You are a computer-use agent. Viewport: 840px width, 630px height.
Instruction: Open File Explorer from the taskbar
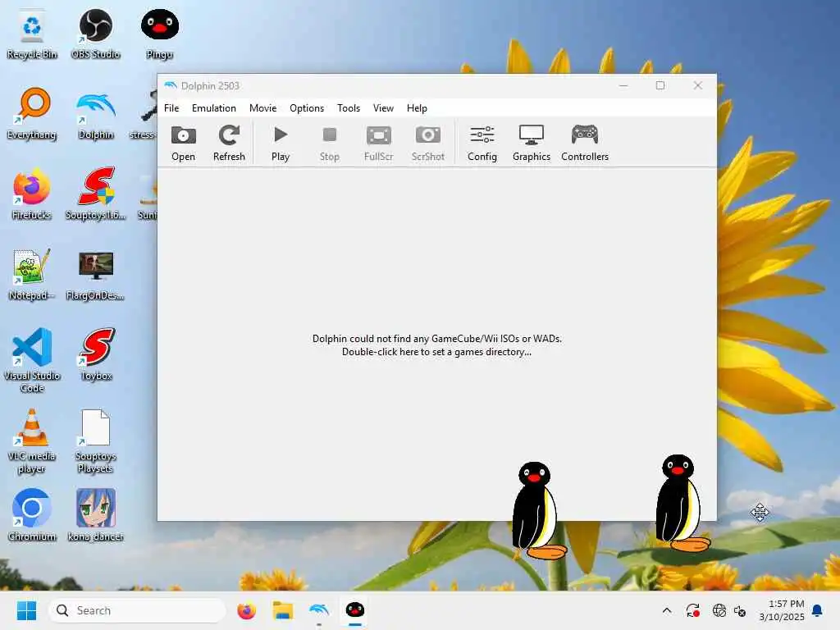tap(283, 610)
